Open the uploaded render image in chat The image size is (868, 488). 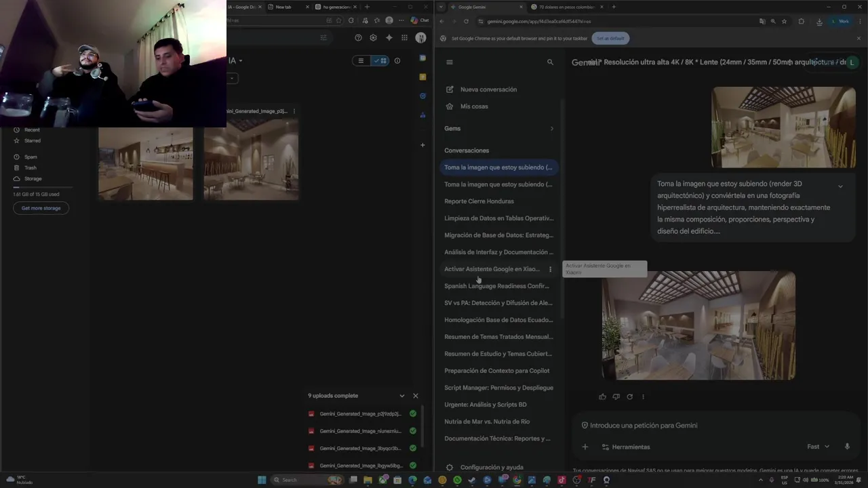click(783, 127)
